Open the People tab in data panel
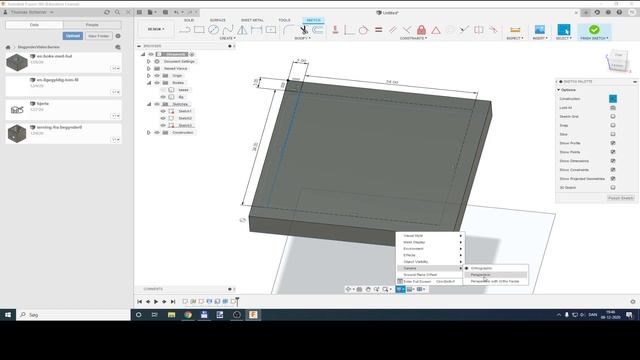Screen dimensions: 640x360 [92, 25]
